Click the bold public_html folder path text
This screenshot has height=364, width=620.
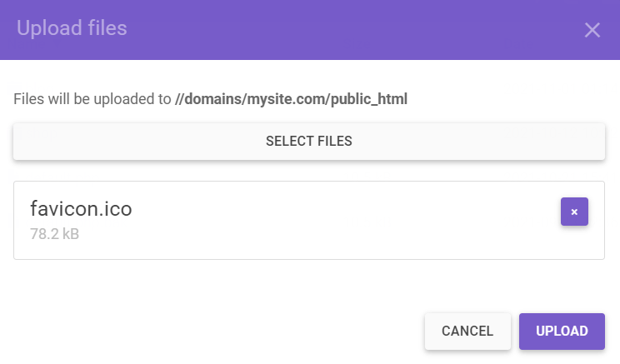tap(369, 100)
